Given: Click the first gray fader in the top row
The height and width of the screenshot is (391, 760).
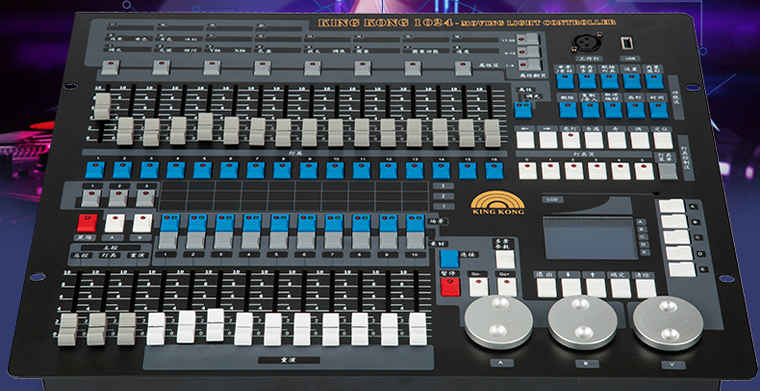Looking at the screenshot, I should click(x=102, y=106).
